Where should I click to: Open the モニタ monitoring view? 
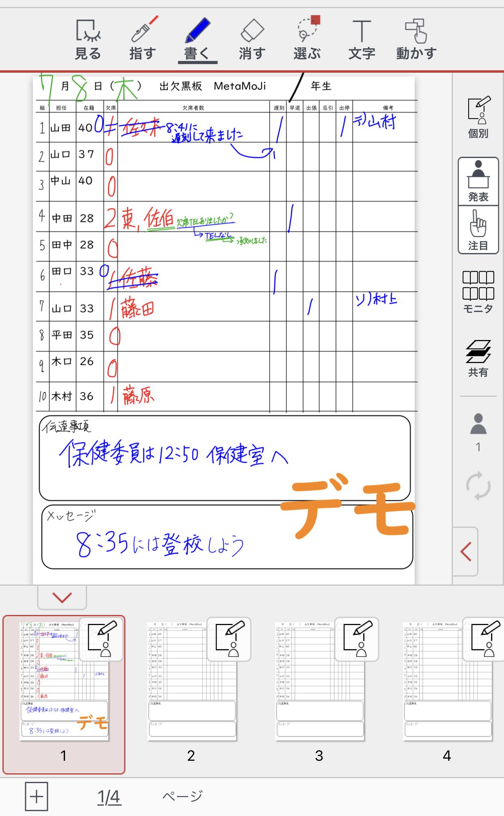pyautogui.click(x=478, y=292)
